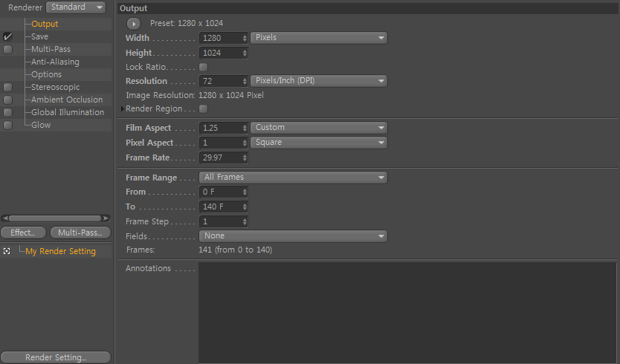Screen dimensions: 620x364
Task: Select Anti-Aliasing in the settings list
Action: pos(55,62)
